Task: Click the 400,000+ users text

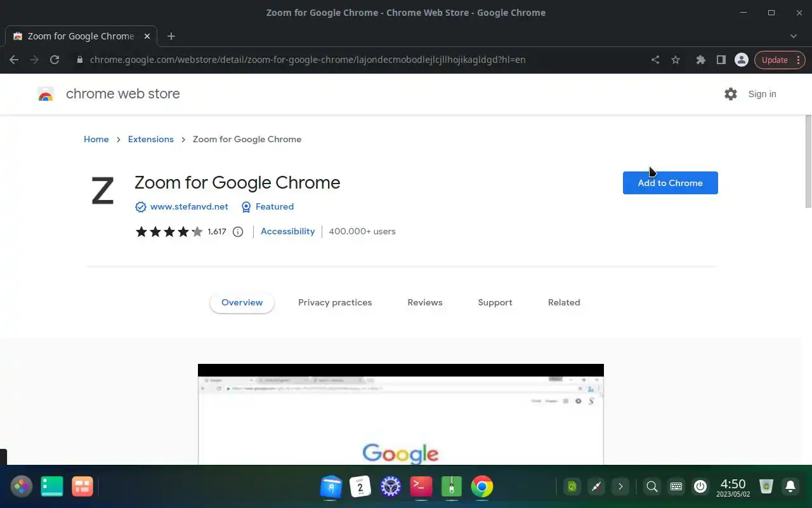Action: 362,232
